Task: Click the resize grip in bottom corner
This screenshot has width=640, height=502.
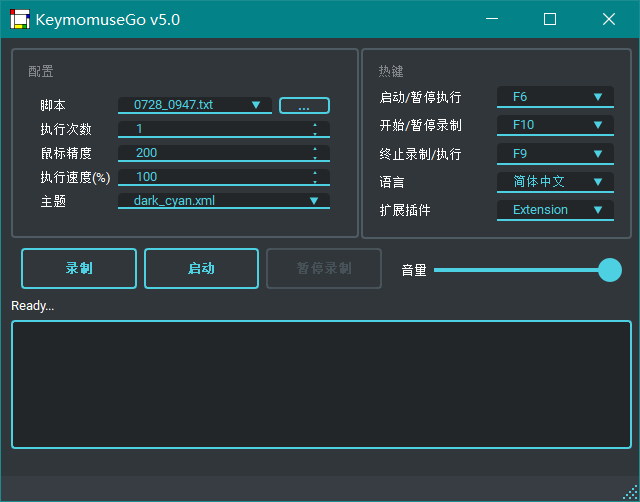Action: coord(631,493)
